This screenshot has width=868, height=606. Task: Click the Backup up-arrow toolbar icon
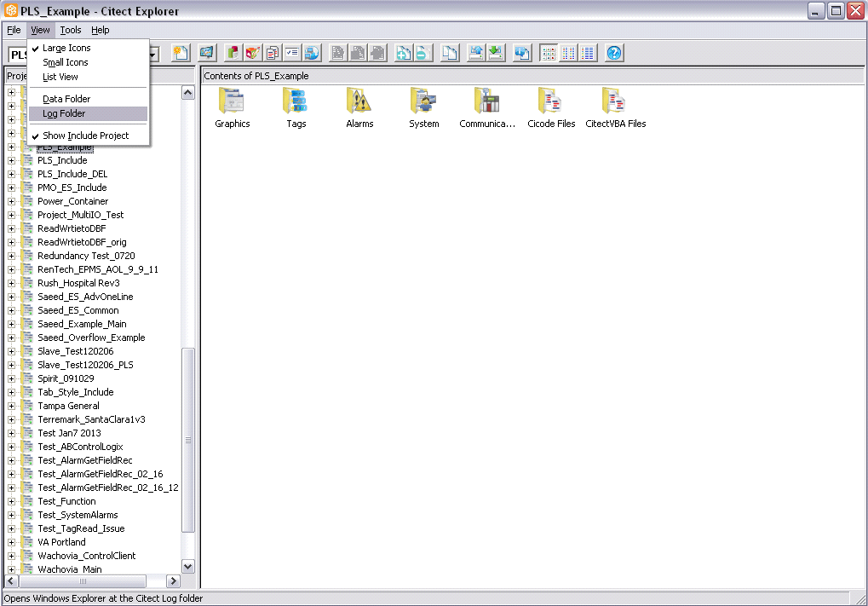click(x=476, y=53)
